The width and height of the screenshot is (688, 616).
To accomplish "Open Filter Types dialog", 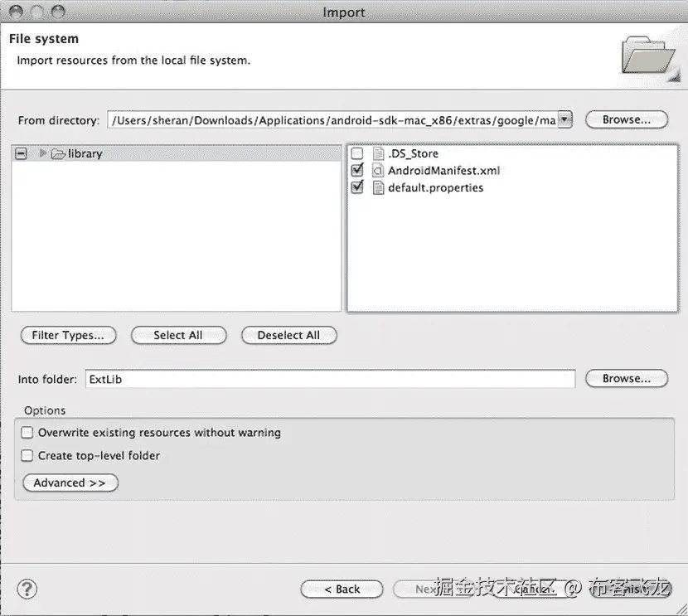I will pos(69,335).
